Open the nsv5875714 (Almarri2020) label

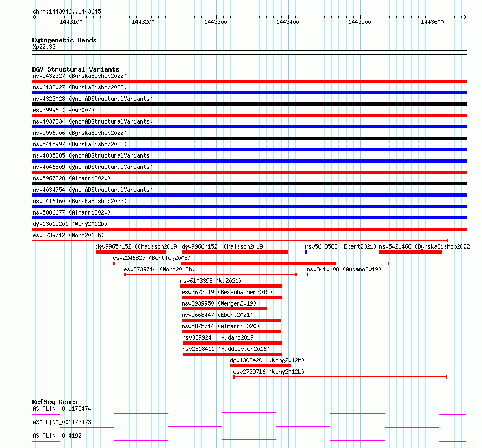[x=220, y=326]
